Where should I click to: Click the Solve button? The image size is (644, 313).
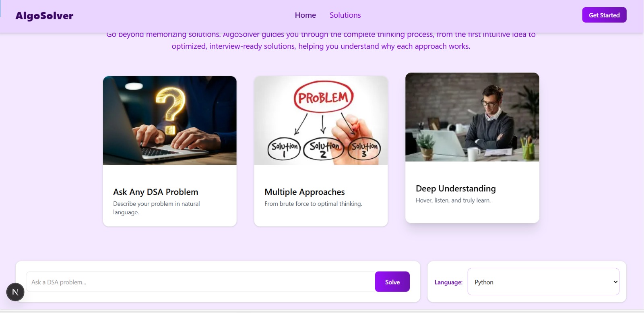[392, 282]
